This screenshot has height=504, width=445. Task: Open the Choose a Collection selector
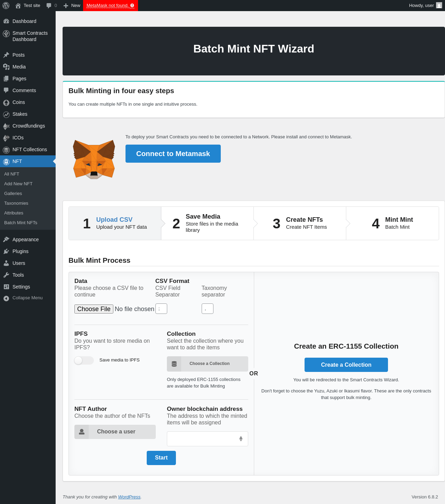coord(208,364)
